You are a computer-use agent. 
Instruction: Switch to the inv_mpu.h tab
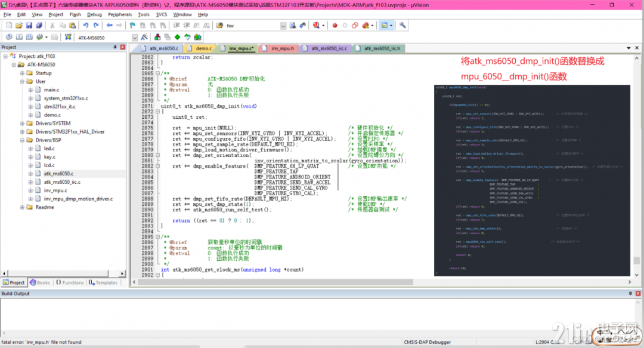pyautogui.click(x=279, y=48)
